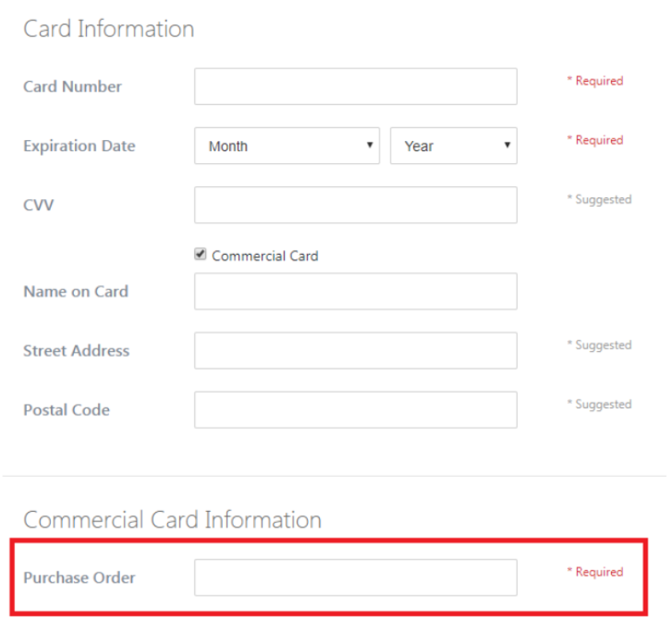The image size is (669, 644).
Task: Click the "CVV" field label
Action: pos(38,205)
